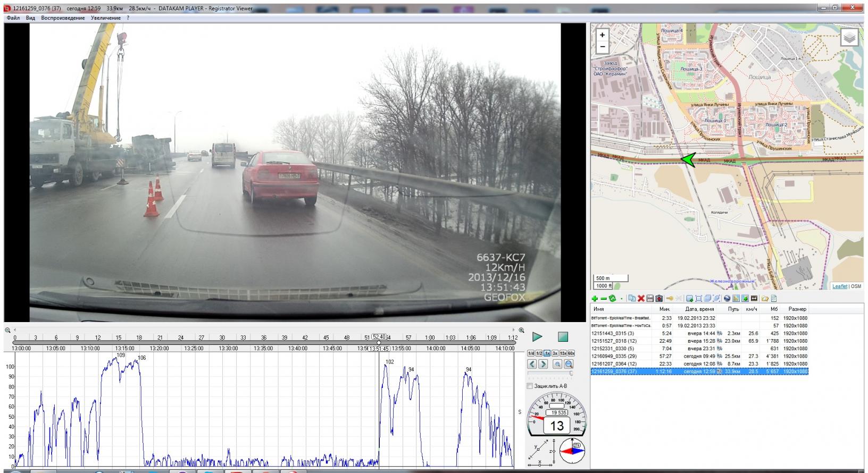This screenshot has height=473, width=868.
Task: Select file row 12161259_0376 (37)
Action: pyautogui.click(x=699, y=371)
